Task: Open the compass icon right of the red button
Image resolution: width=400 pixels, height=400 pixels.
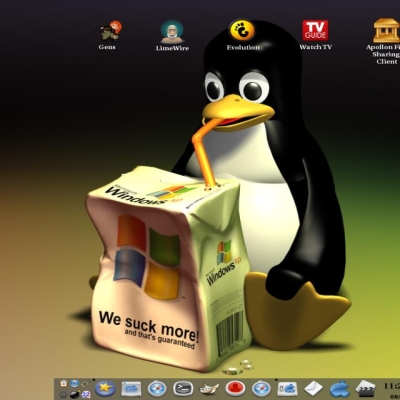Action: coord(261,388)
